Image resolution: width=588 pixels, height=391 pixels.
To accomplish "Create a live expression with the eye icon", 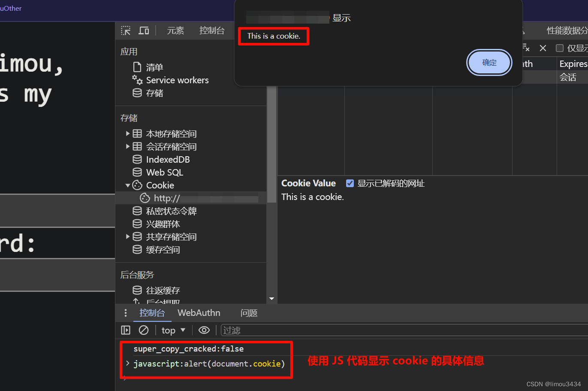I will click(x=204, y=330).
